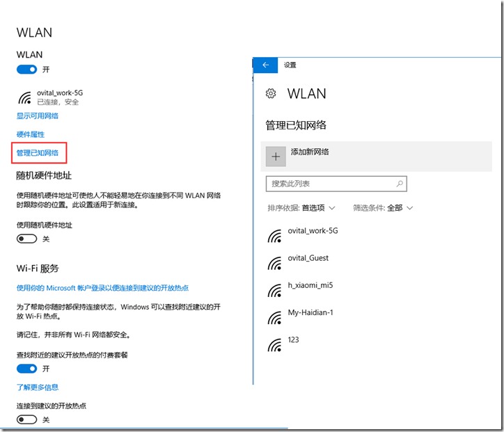Image resolution: width=504 pixels, height=432 pixels.
Task: Open the 筛选条件 全部 dropdown
Action: coord(383,208)
